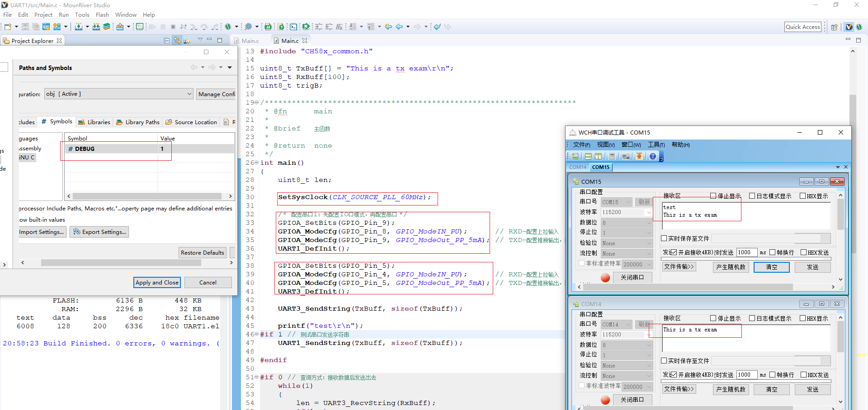Click the yellow Last Edit Location arrow
This screenshot has height=410, width=868.
[388, 27]
